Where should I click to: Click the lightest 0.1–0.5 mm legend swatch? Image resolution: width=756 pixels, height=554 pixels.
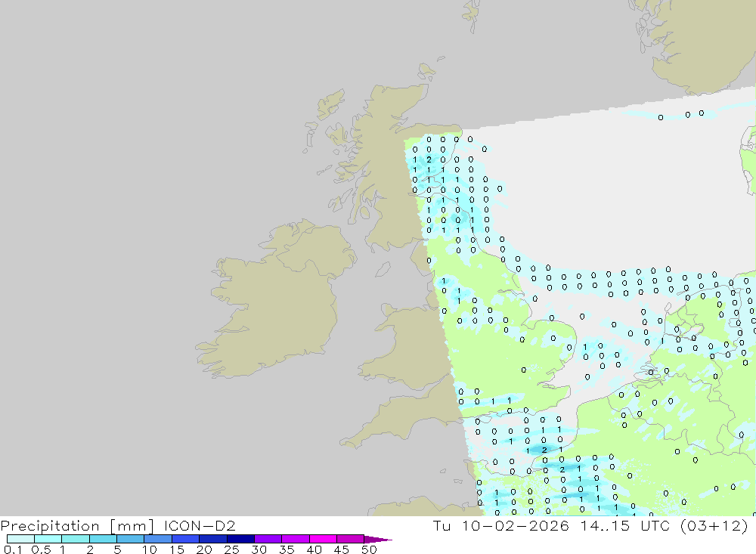click(20, 539)
